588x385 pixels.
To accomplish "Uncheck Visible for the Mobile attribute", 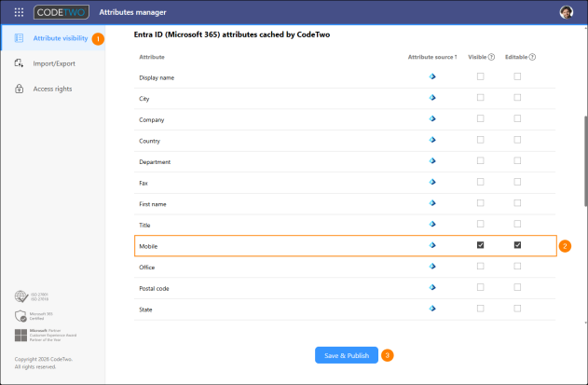I will coord(481,245).
